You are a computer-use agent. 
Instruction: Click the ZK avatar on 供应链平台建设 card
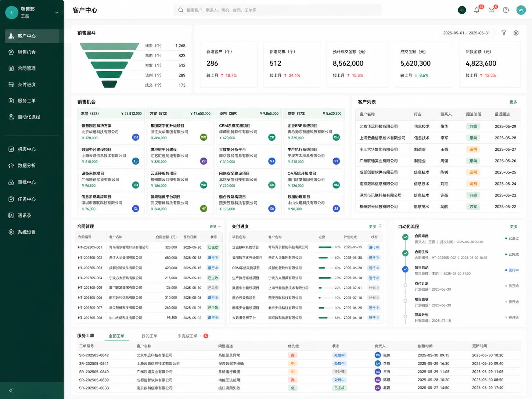pyautogui.click(x=204, y=161)
